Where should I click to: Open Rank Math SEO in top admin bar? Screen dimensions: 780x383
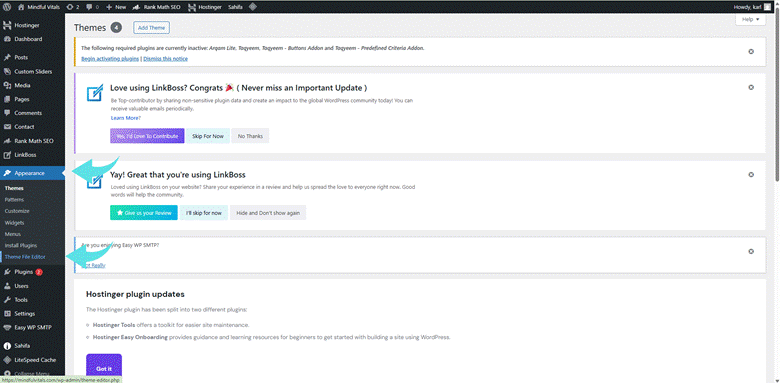pyautogui.click(x=157, y=7)
